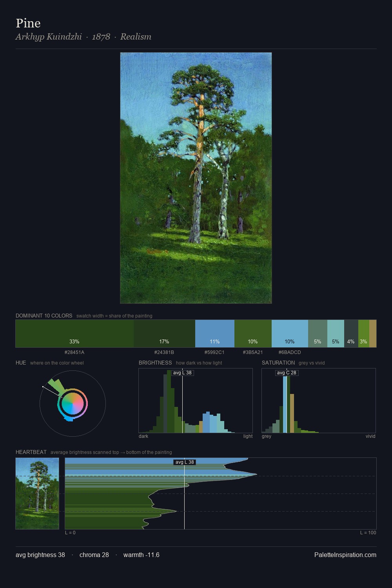Click hex code #24381B
Screen dimensions: 392x588
pos(164,352)
